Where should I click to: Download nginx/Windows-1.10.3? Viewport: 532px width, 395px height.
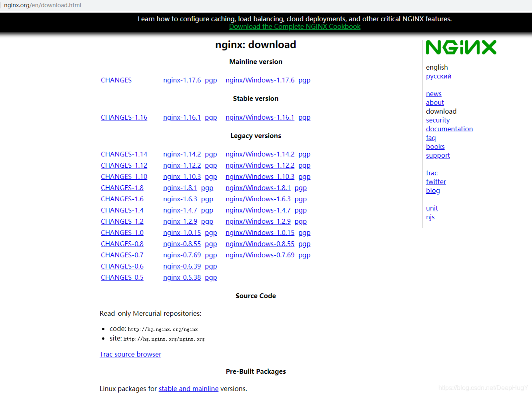pyautogui.click(x=260, y=176)
